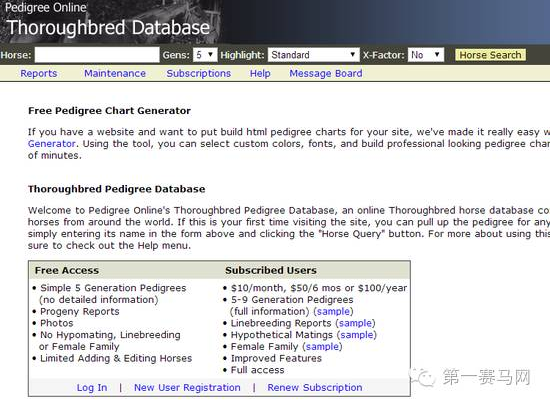
Task: Follow the Generator link in the paragraph
Action: (x=52, y=144)
